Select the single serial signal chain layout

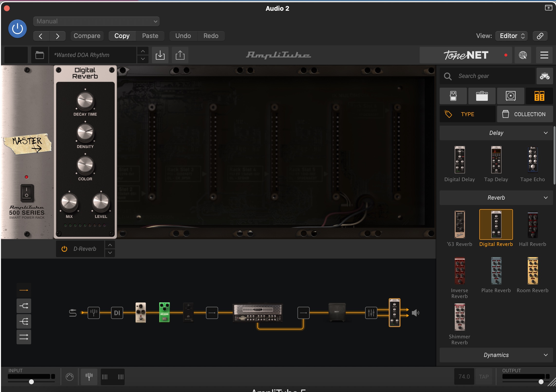(x=24, y=290)
